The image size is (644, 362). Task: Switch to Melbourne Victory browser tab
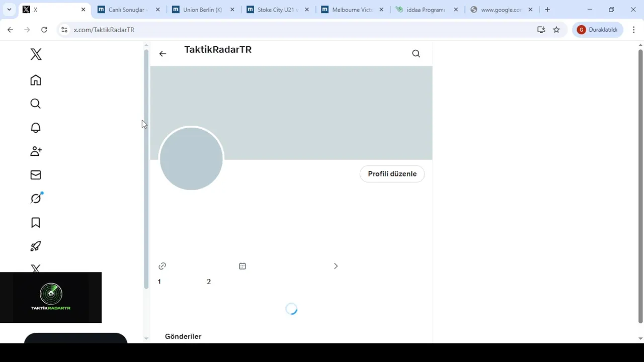tap(352, 10)
